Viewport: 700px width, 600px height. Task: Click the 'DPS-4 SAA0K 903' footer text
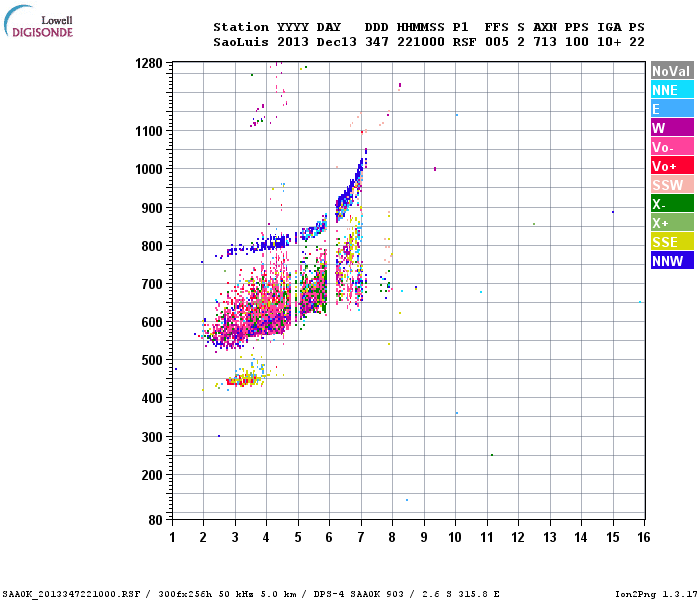358,594
